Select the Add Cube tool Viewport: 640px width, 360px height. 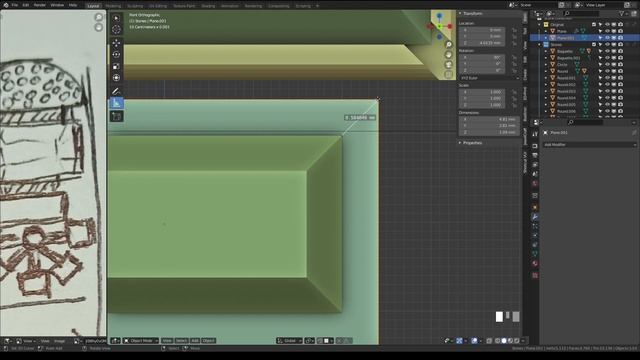(x=116, y=117)
